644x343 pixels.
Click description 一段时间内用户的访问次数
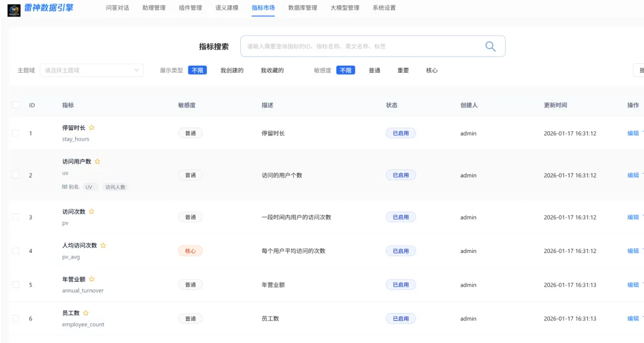[296, 217]
